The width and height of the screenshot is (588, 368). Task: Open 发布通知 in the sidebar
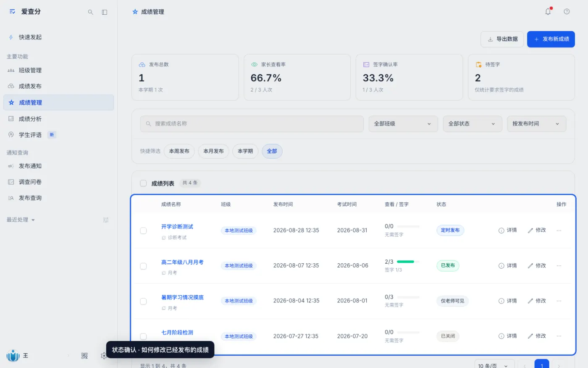[x=58, y=166]
